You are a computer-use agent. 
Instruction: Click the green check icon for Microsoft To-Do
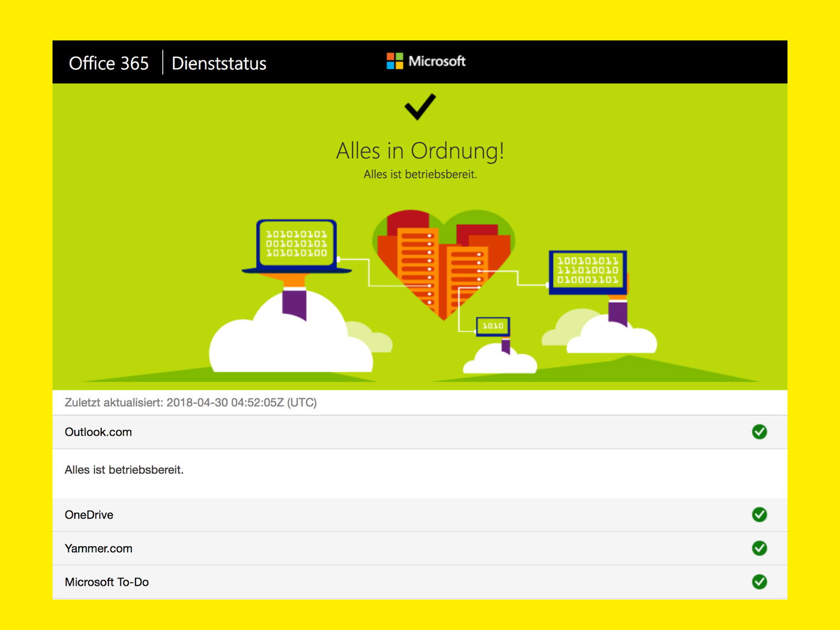pos(759,582)
